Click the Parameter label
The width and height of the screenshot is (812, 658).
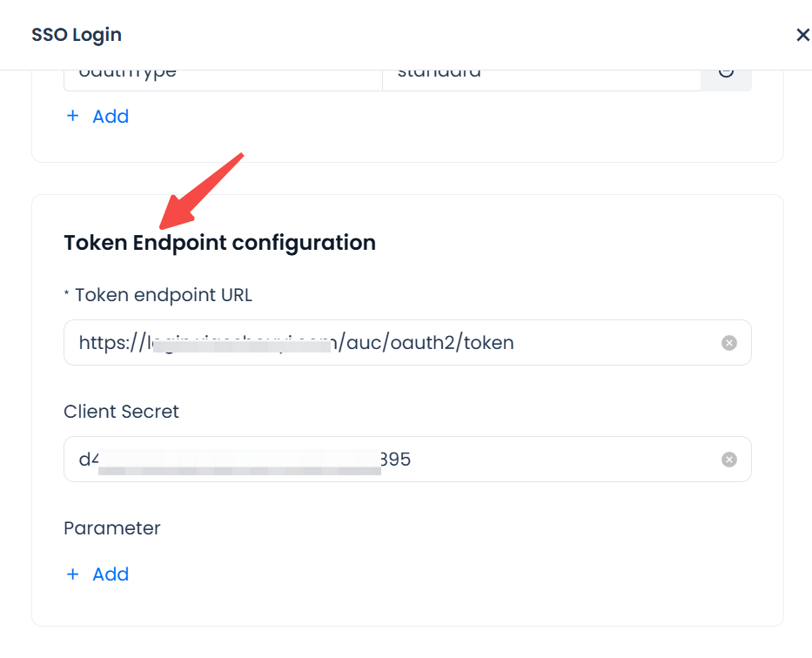click(x=112, y=528)
